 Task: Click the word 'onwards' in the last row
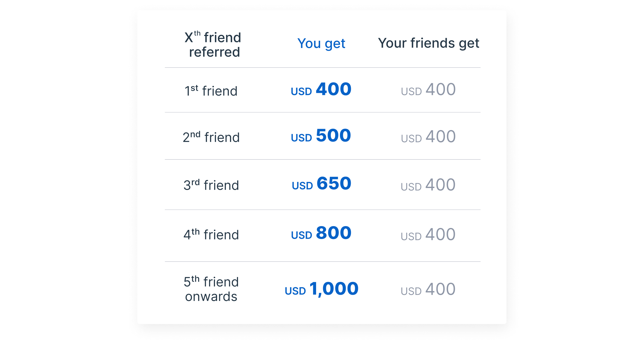211,297
